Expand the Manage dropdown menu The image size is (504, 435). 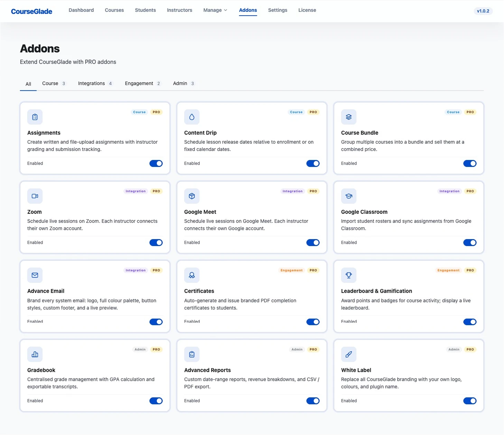pyautogui.click(x=215, y=10)
